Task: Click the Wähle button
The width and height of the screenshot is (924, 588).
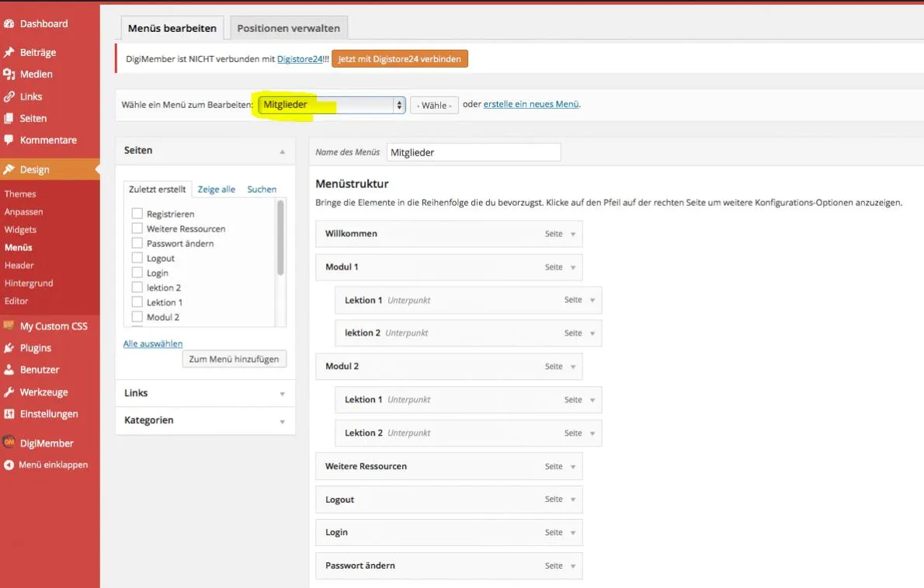Action: (x=434, y=106)
